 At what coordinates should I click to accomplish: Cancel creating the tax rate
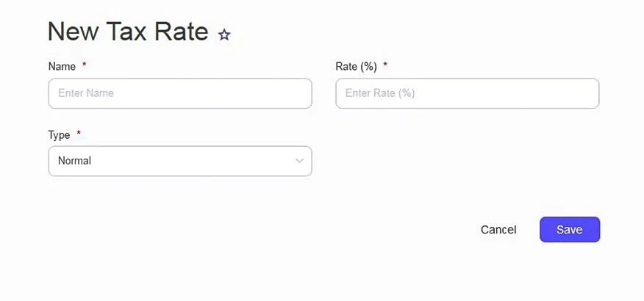click(x=498, y=230)
